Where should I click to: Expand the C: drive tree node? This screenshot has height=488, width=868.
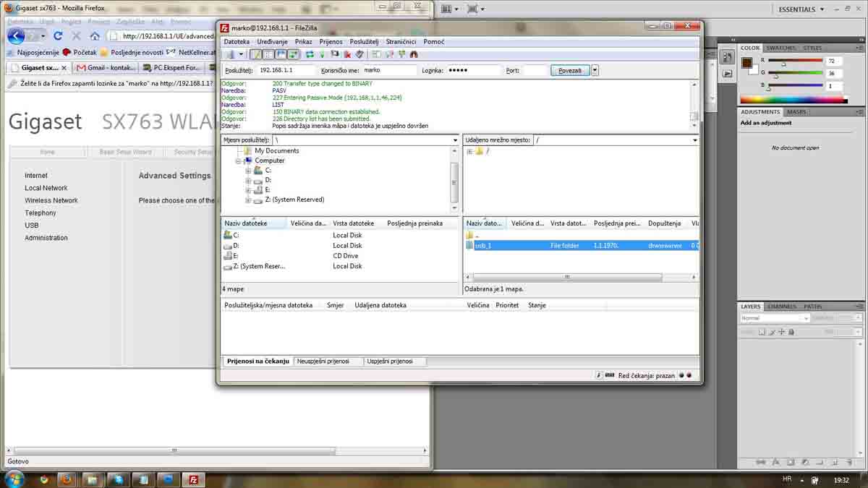click(248, 171)
